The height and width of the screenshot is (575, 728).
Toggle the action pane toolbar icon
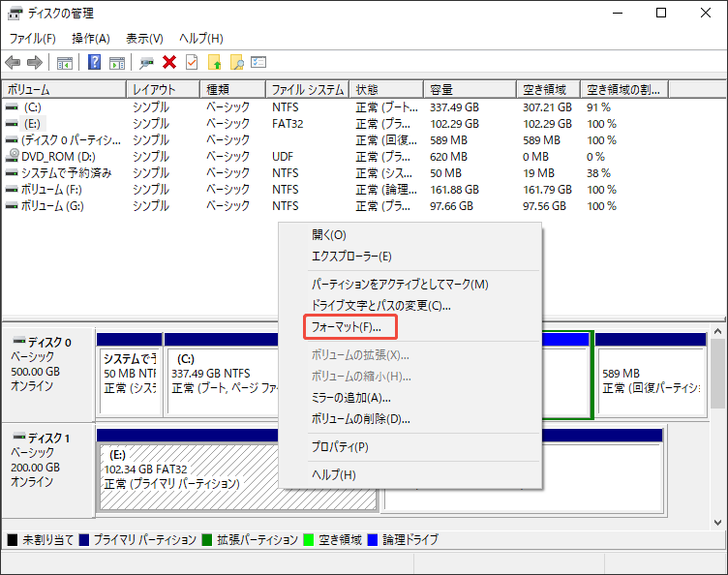117,63
